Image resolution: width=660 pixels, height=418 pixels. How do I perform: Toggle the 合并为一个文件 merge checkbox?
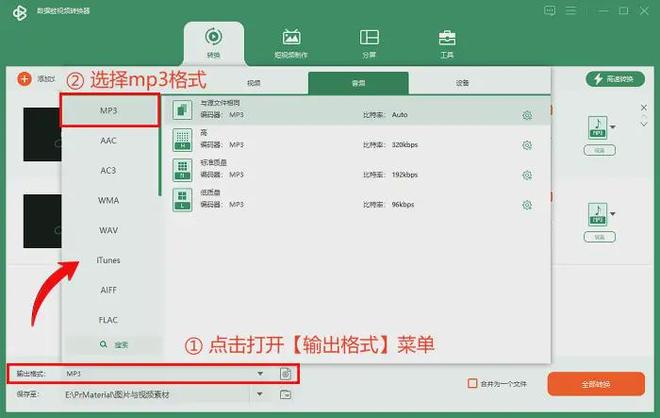(472, 383)
